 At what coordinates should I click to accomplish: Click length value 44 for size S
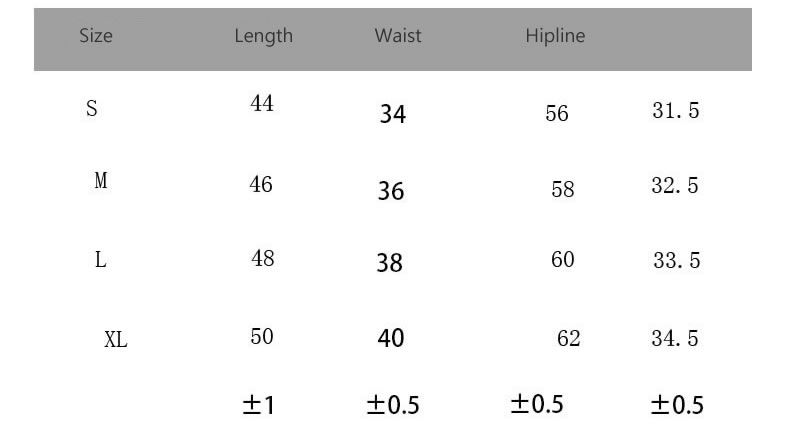[262, 104]
